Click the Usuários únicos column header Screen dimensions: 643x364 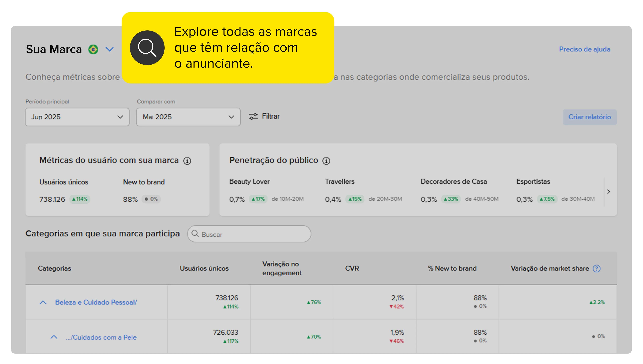(204, 268)
